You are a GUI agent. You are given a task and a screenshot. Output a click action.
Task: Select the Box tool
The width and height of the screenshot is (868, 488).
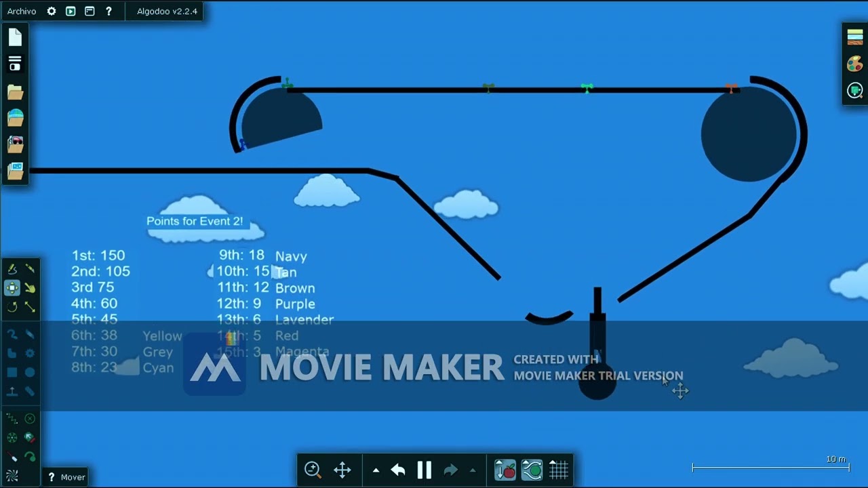pos(12,372)
